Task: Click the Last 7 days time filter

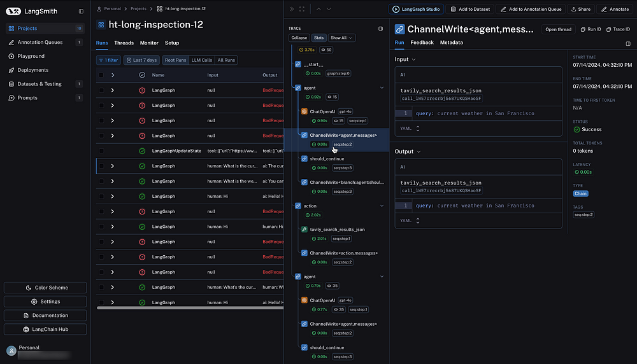Action: [x=141, y=60]
